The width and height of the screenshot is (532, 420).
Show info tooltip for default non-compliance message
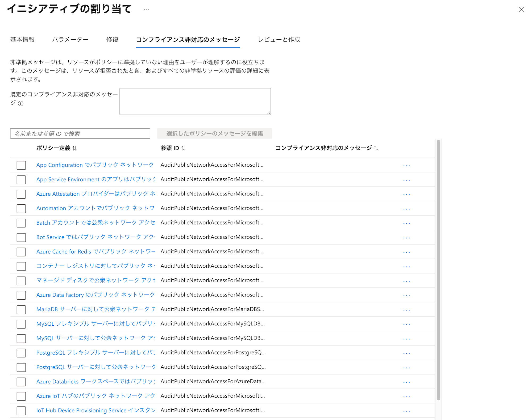coord(21,103)
